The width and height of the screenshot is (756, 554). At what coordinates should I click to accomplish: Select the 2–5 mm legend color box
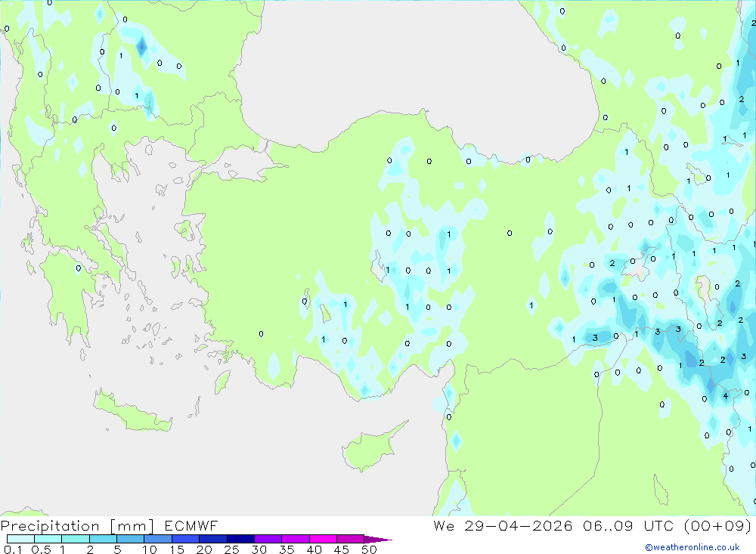click(103, 539)
